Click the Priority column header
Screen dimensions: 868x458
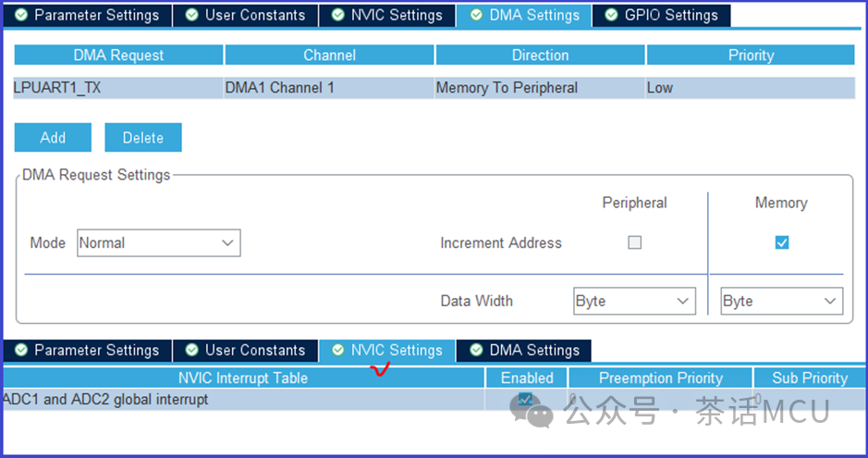coord(751,55)
